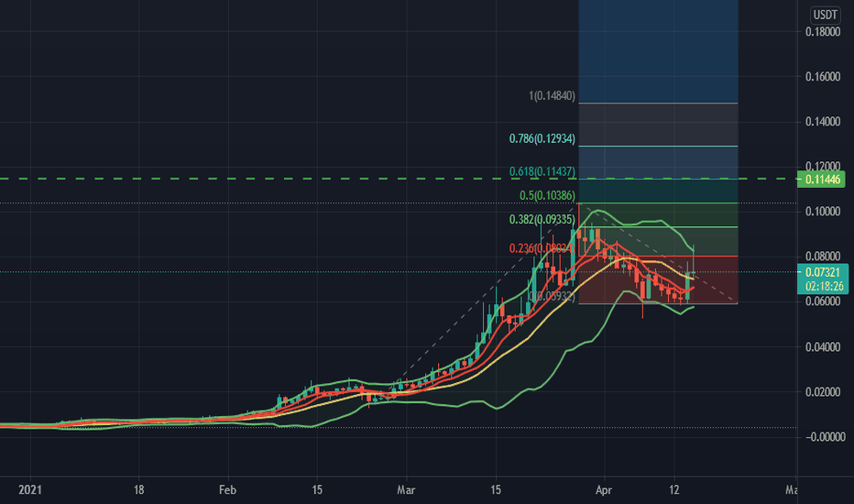
Task: Click price axis value 0.08000
Action: pos(823,256)
